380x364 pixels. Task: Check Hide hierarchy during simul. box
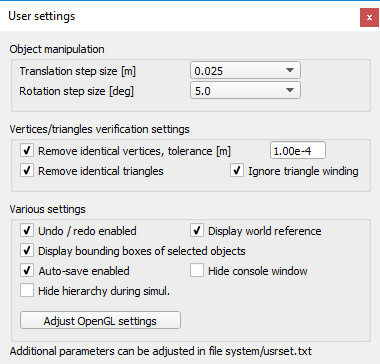(x=27, y=291)
